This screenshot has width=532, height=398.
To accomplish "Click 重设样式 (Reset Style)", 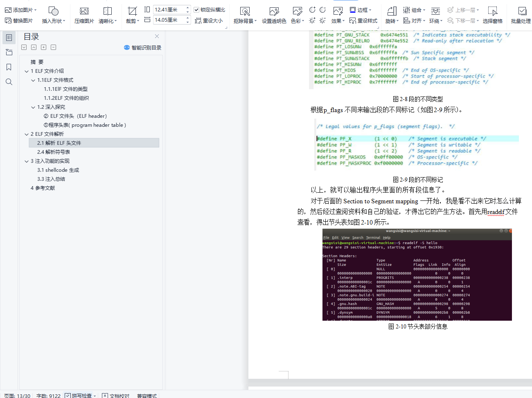I will (x=363, y=20).
